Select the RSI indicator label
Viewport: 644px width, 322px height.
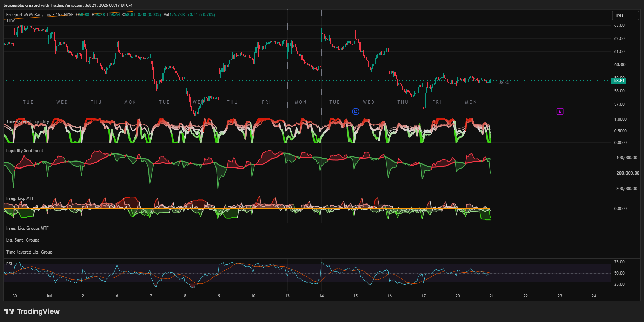pyautogui.click(x=9, y=264)
